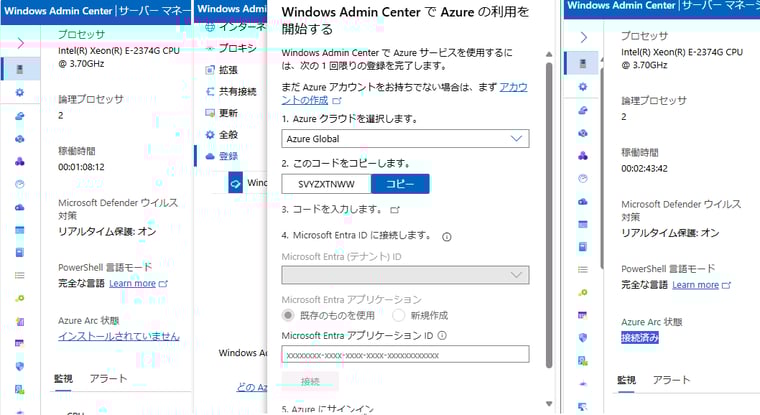Open the list lines icon in right window sidebar
This screenshot has width=760, height=415.
coord(583,270)
